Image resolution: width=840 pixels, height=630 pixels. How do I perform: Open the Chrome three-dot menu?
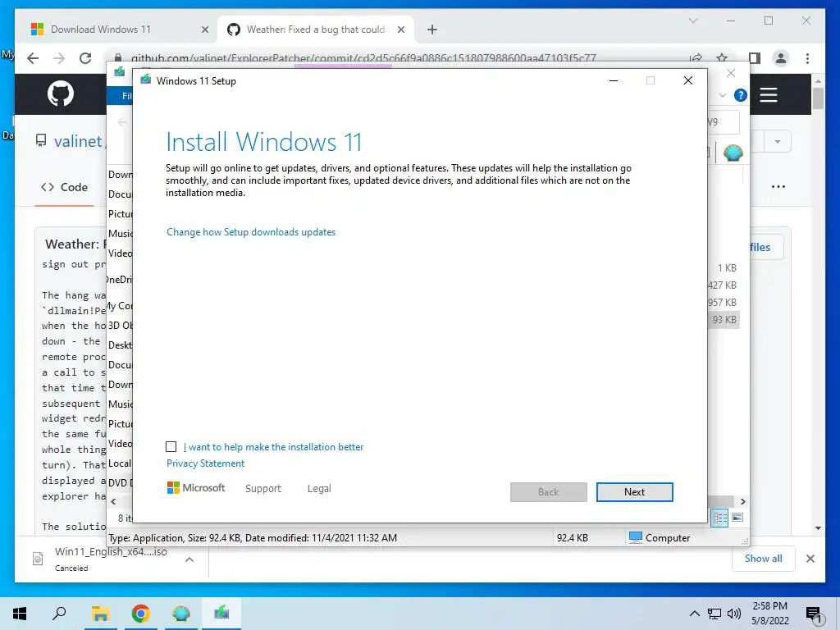[x=807, y=58]
